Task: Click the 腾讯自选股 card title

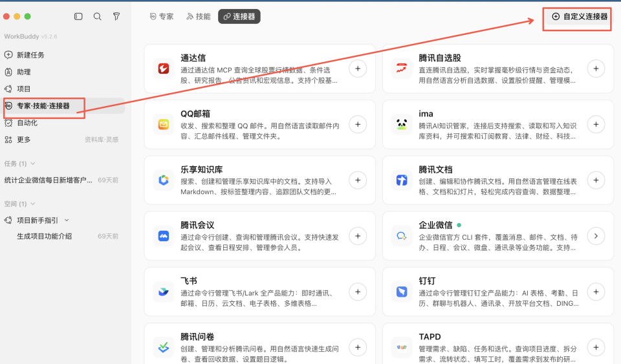Action: pos(440,58)
